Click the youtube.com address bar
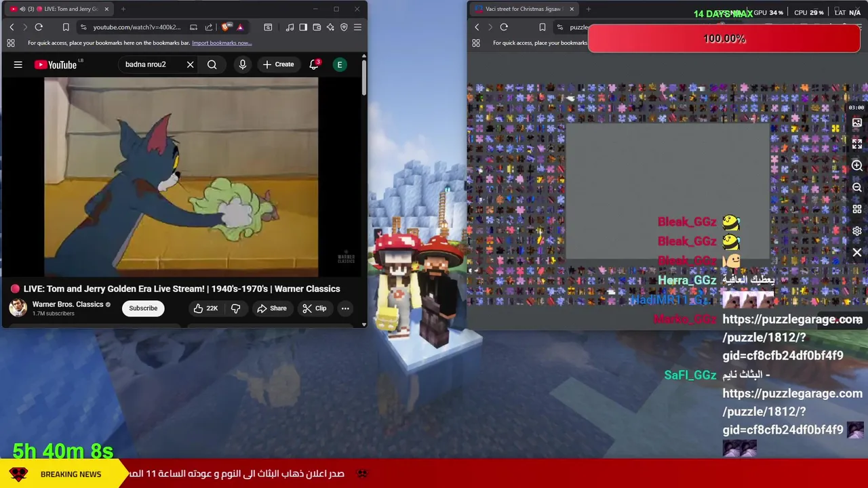 coord(137,27)
